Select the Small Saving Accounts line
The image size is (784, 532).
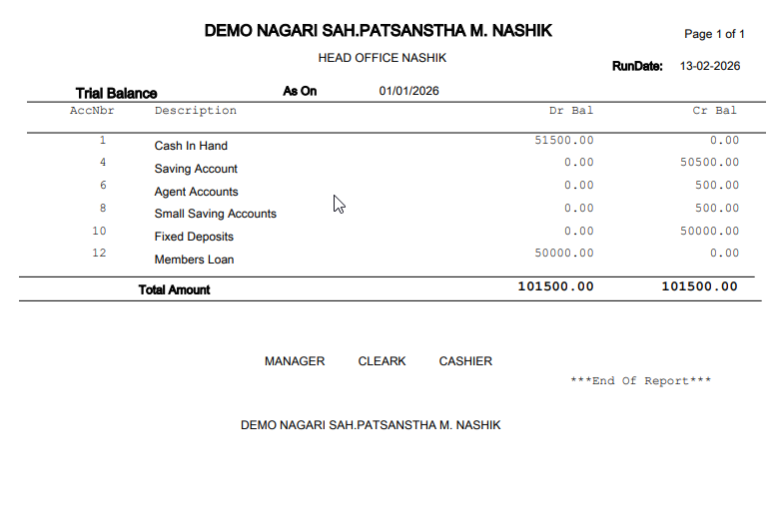click(x=215, y=214)
